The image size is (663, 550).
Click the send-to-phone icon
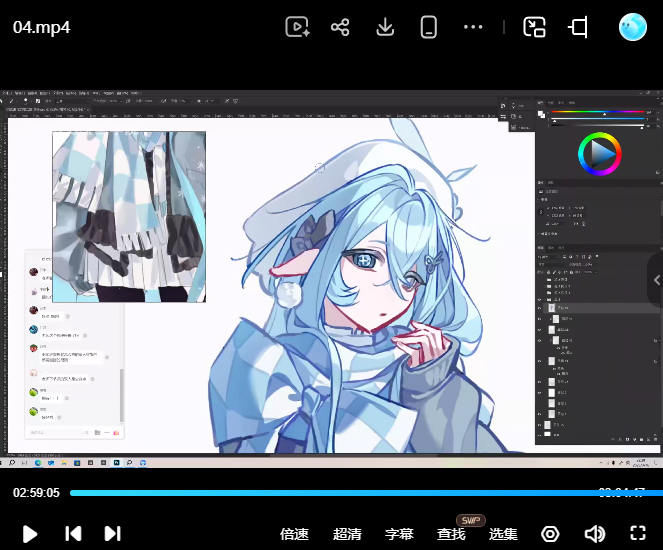pos(428,27)
